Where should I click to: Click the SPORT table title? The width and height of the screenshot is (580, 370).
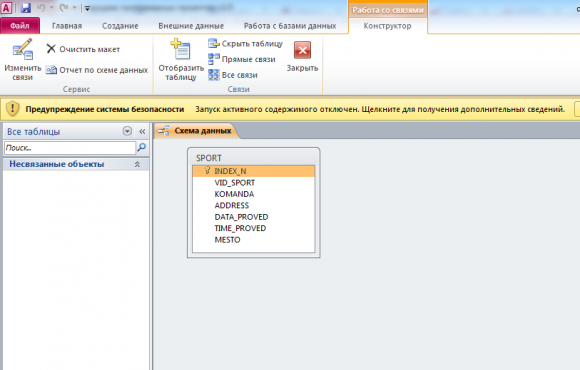[x=209, y=158]
